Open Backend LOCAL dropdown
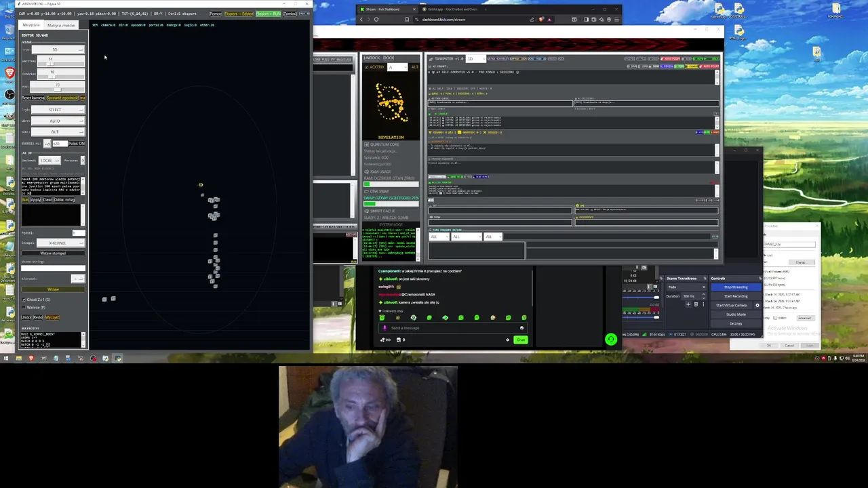The width and height of the screenshot is (868, 488). [50, 161]
